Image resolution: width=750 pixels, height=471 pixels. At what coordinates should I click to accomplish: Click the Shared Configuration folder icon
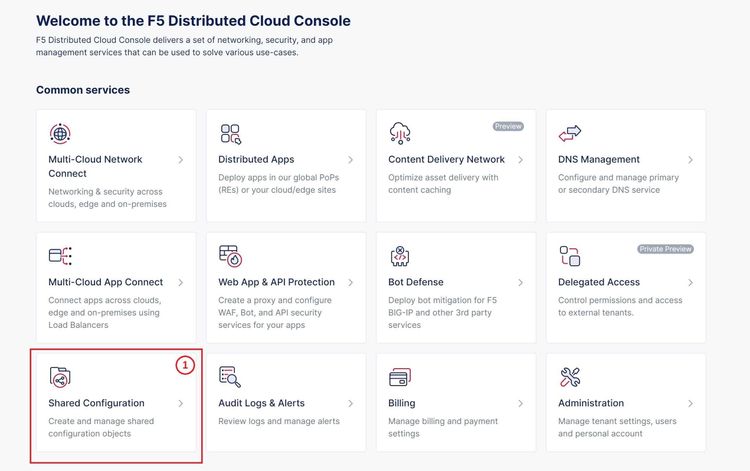point(60,376)
